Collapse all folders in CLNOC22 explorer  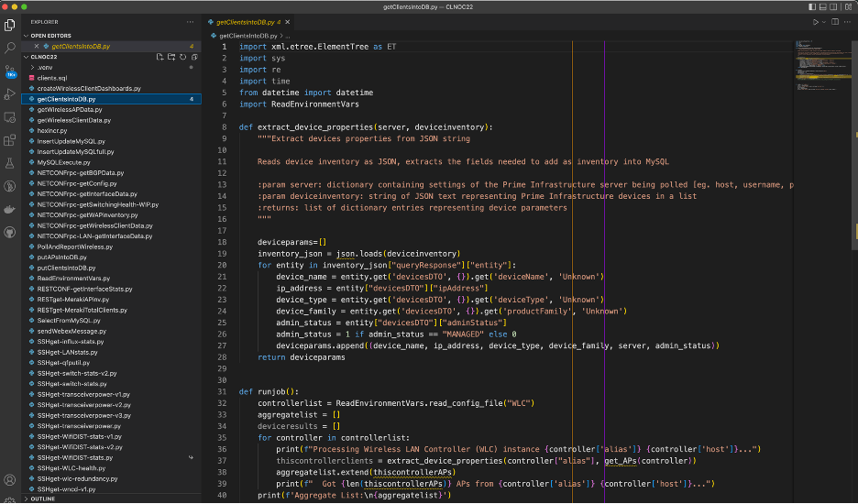pos(194,57)
